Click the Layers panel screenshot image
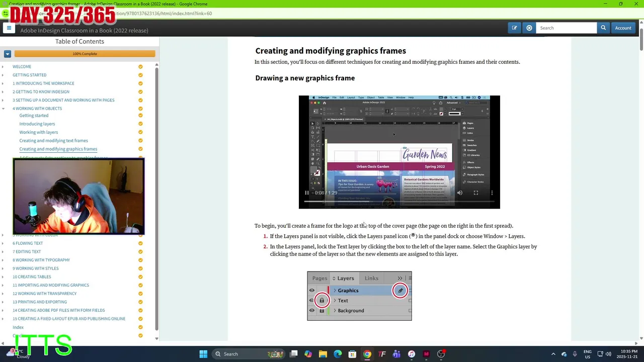The width and height of the screenshot is (644, 362). click(x=359, y=296)
